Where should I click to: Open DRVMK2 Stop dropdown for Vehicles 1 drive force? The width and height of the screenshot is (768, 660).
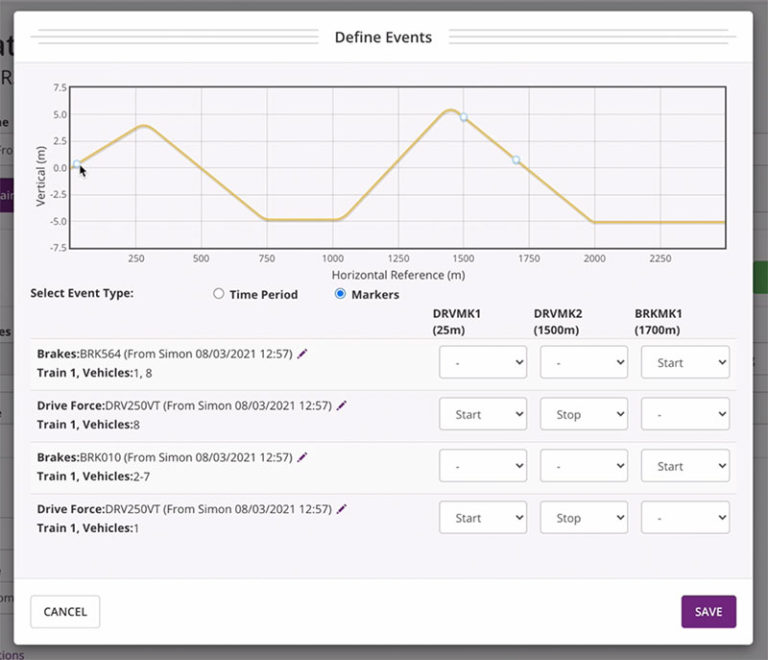[584, 518]
